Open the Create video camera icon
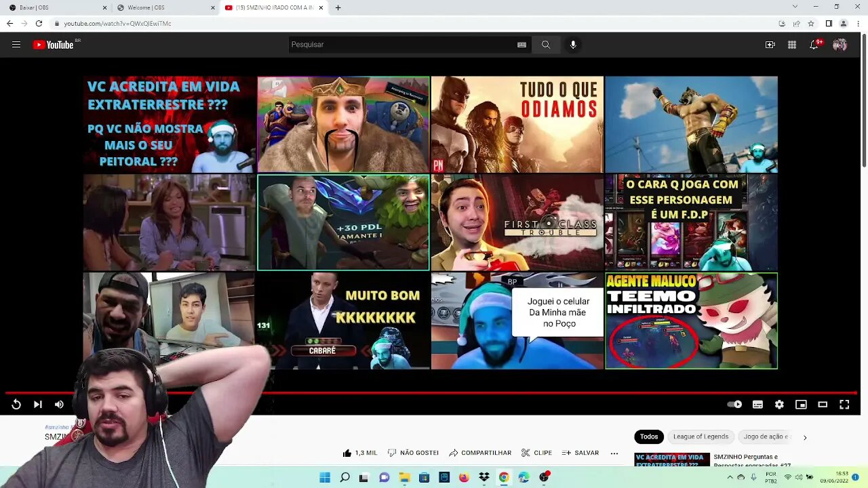868x488 pixels. coord(770,45)
